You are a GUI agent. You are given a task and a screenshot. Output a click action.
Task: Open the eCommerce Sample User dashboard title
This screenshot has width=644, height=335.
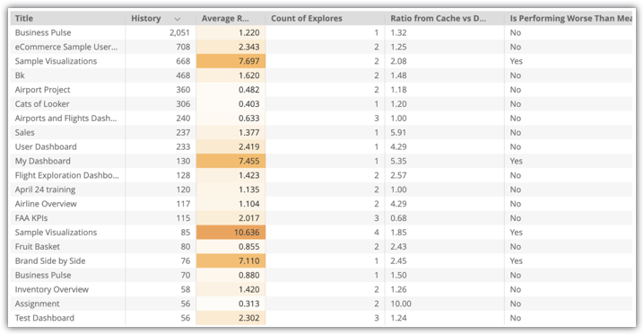66,47
